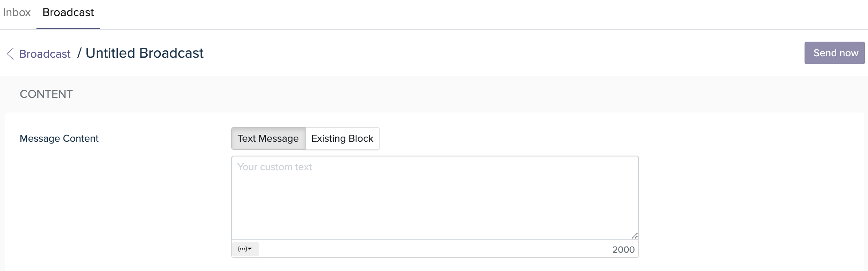Click the textarea resize grip icon
Image resolution: width=868 pixels, height=271 pixels.
tap(635, 236)
